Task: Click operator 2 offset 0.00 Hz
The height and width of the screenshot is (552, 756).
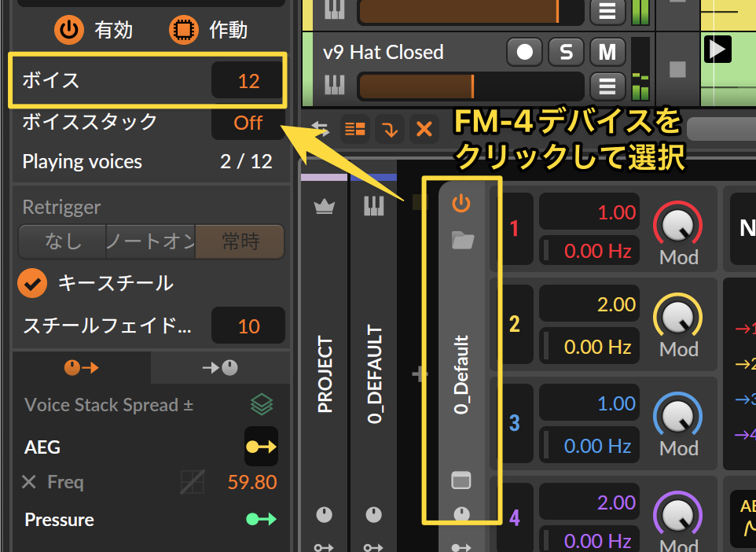Action: [589, 346]
